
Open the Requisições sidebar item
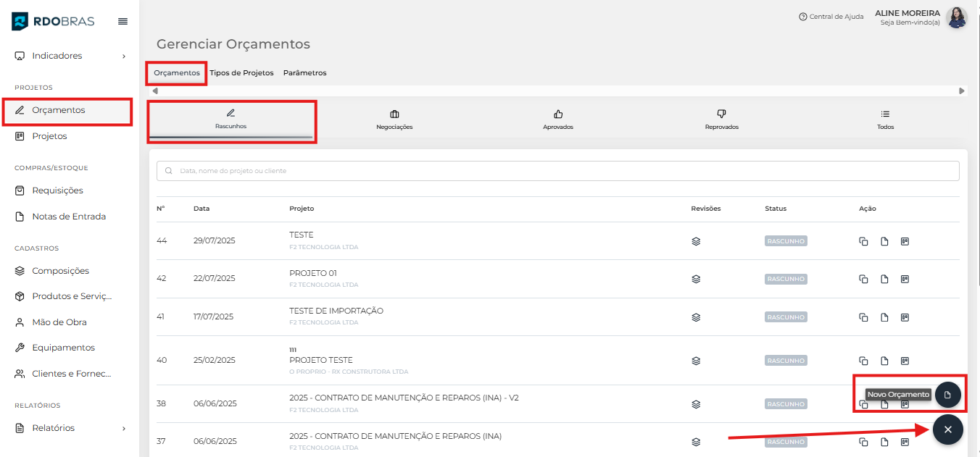point(57,190)
